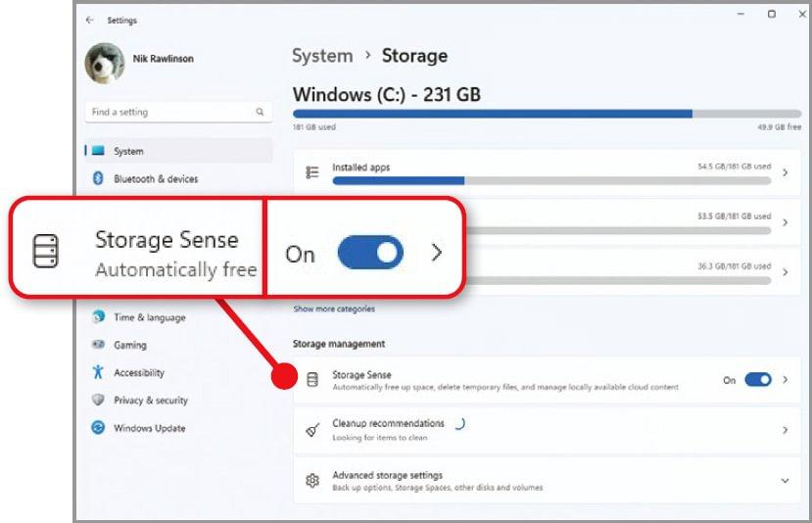Viewport: 812px width, 523px height.
Task: Click the back arrow beside Settings
Action: (x=89, y=21)
